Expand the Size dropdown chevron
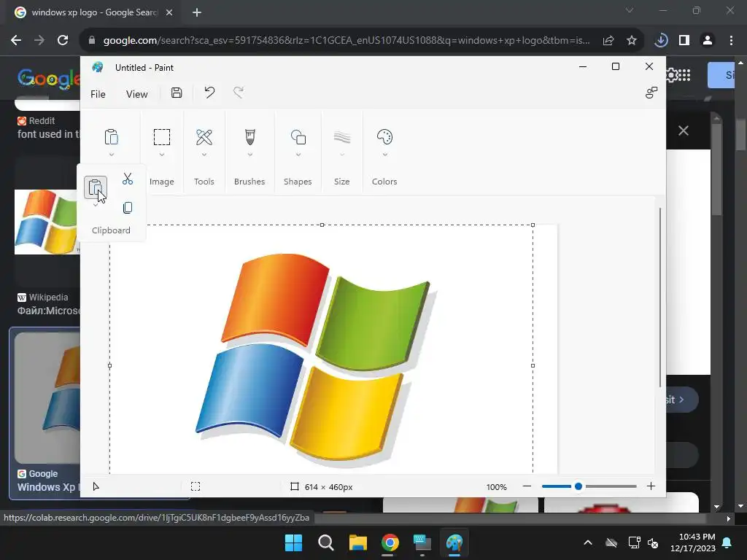Viewport: 747px width, 560px height. click(x=342, y=155)
